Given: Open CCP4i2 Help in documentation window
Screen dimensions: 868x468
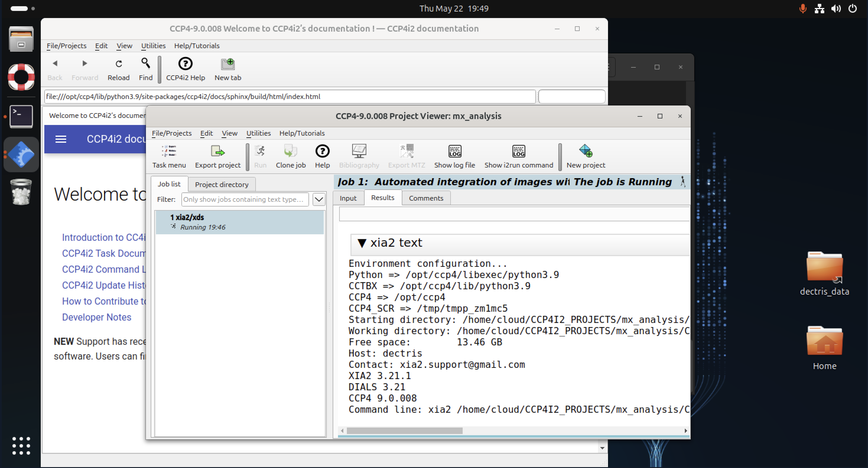Looking at the screenshot, I should 185,69.
